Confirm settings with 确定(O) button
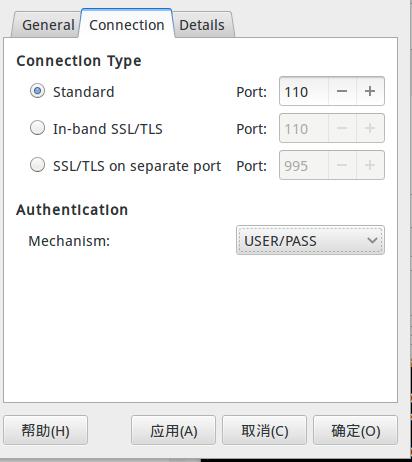This screenshot has width=412, height=462. point(355,430)
